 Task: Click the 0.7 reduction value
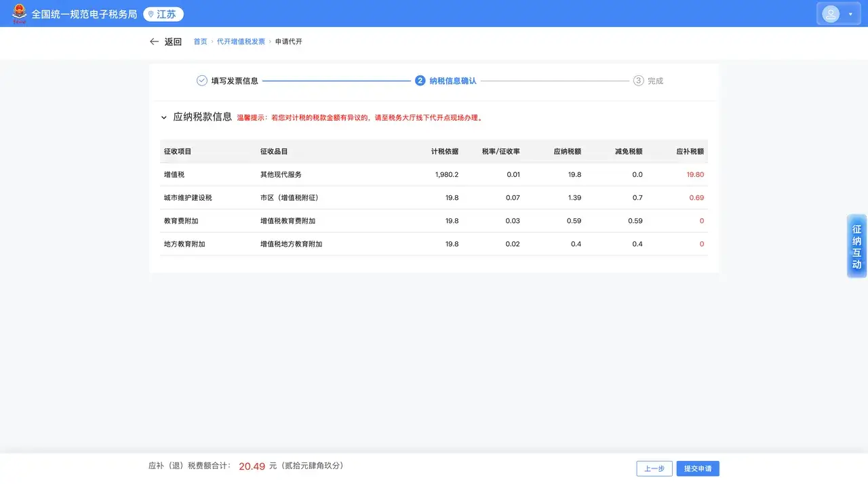(x=637, y=198)
